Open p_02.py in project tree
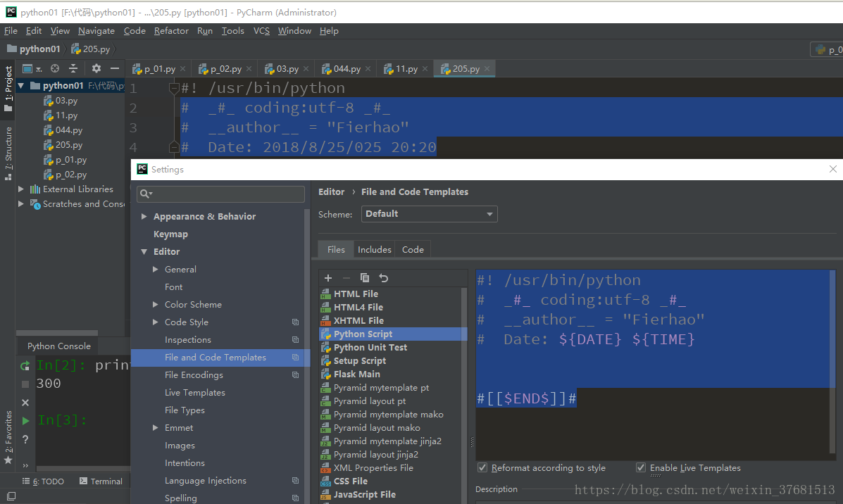 (70, 175)
